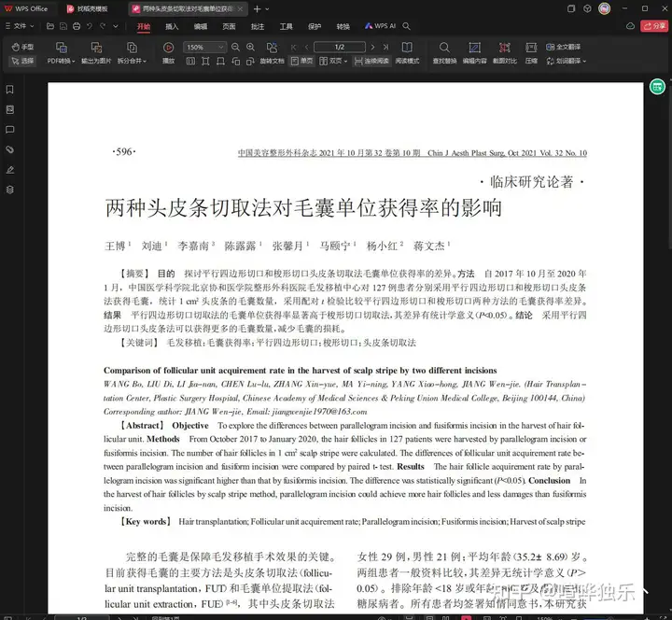Switch to the Insert (插入) ribbon tab
Screen dimensions: 672x620
click(172, 27)
